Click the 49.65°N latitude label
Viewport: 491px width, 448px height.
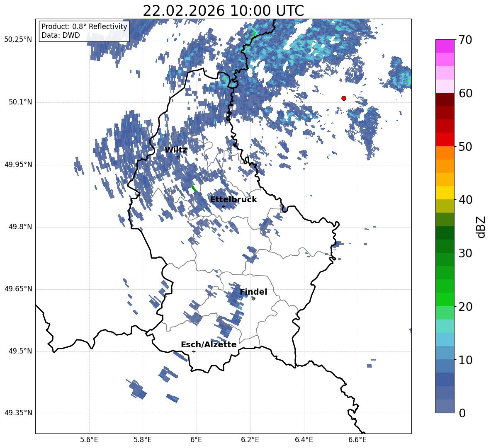[x=18, y=289]
